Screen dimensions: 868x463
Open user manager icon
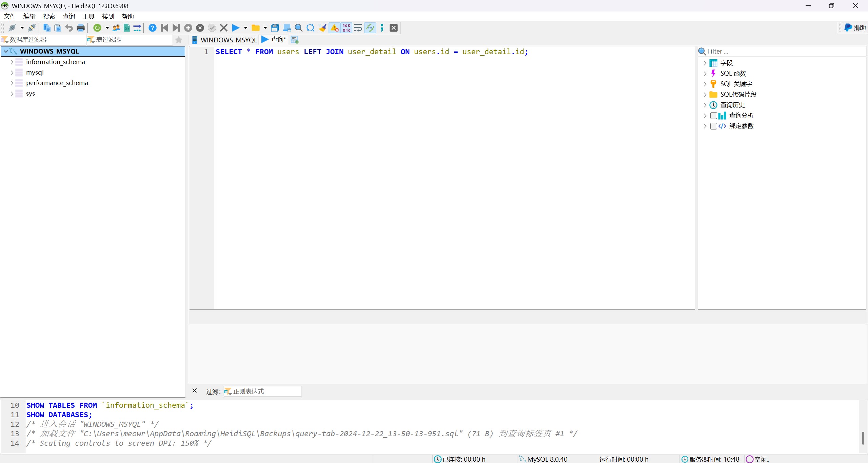point(116,28)
